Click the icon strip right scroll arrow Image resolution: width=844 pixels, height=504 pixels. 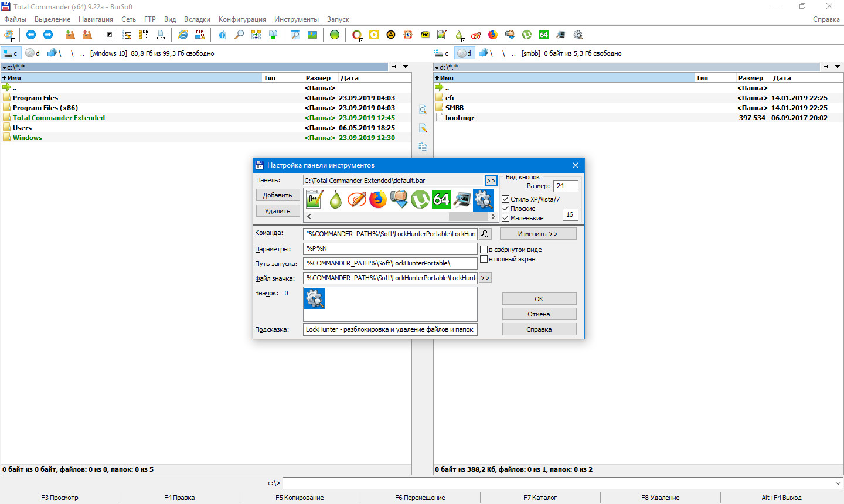pyautogui.click(x=493, y=217)
